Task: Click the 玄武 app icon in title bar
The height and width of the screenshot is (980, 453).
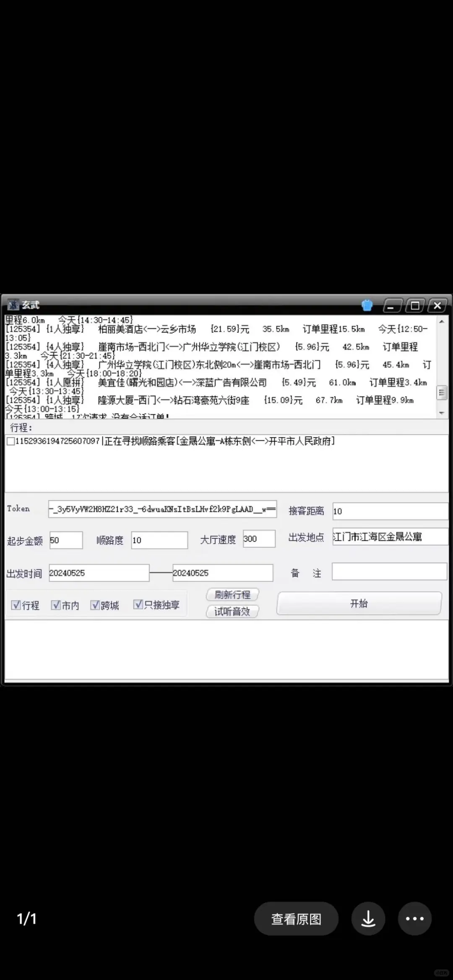Action: [14, 305]
